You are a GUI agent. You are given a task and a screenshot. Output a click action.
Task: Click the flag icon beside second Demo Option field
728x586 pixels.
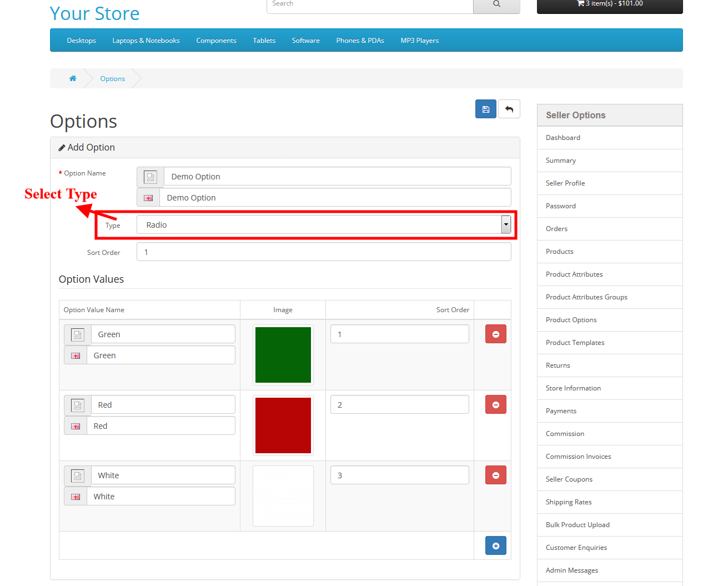pos(148,198)
